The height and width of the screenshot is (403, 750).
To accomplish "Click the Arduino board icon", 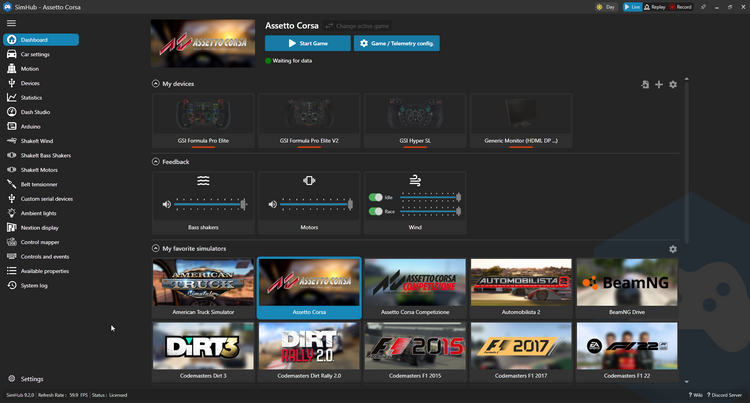I will pyautogui.click(x=11, y=126).
